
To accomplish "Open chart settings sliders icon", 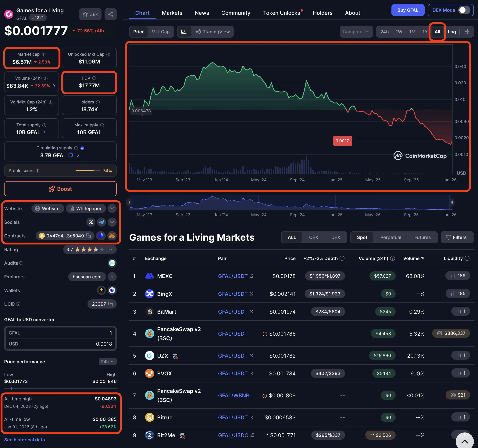I will (x=467, y=32).
